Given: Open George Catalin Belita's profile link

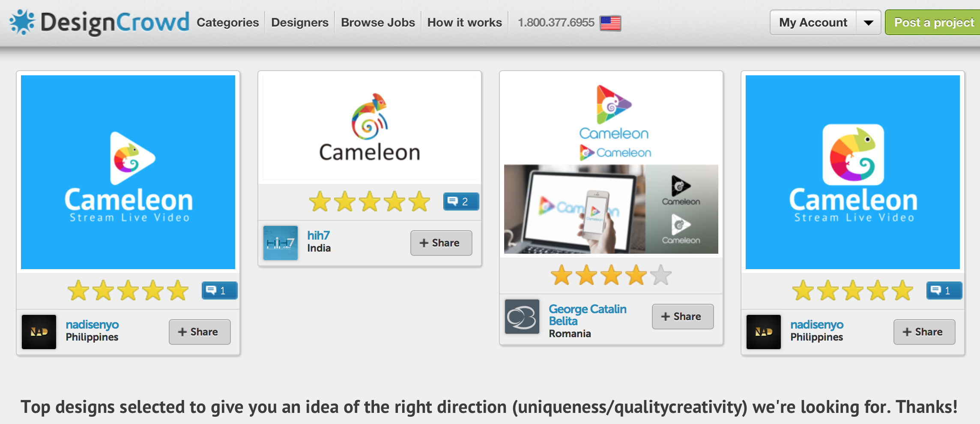Looking at the screenshot, I should coord(587,314).
